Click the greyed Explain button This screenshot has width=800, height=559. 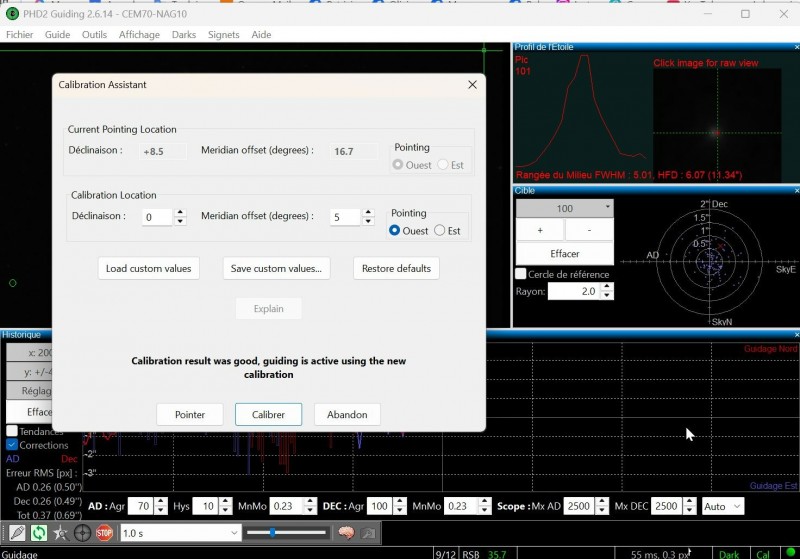pos(268,309)
